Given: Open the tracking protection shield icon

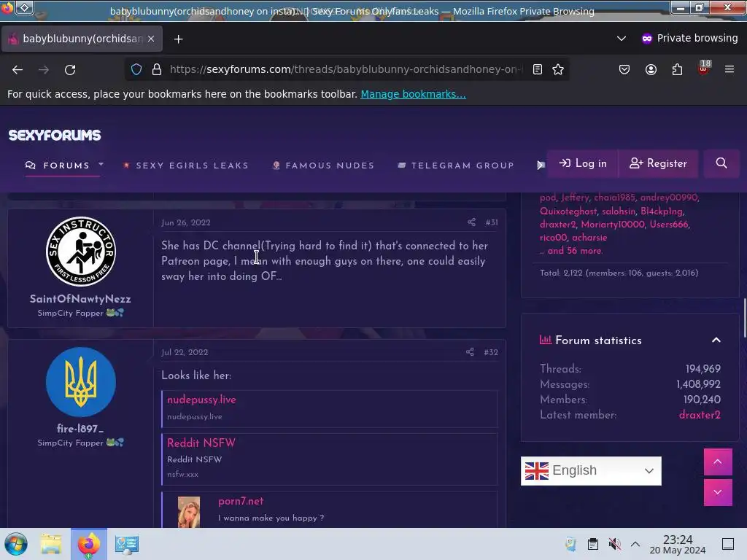Looking at the screenshot, I should (136, 69).
